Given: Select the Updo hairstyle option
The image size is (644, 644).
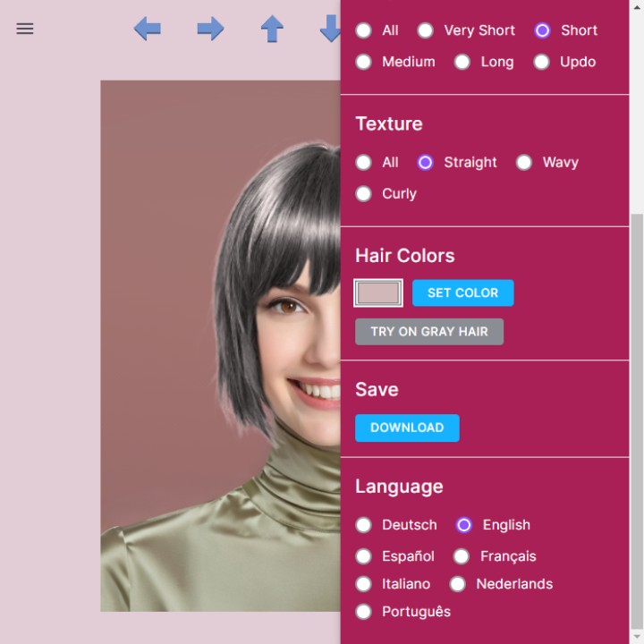Looking at the screenshot, I should [x=542, y=62].
